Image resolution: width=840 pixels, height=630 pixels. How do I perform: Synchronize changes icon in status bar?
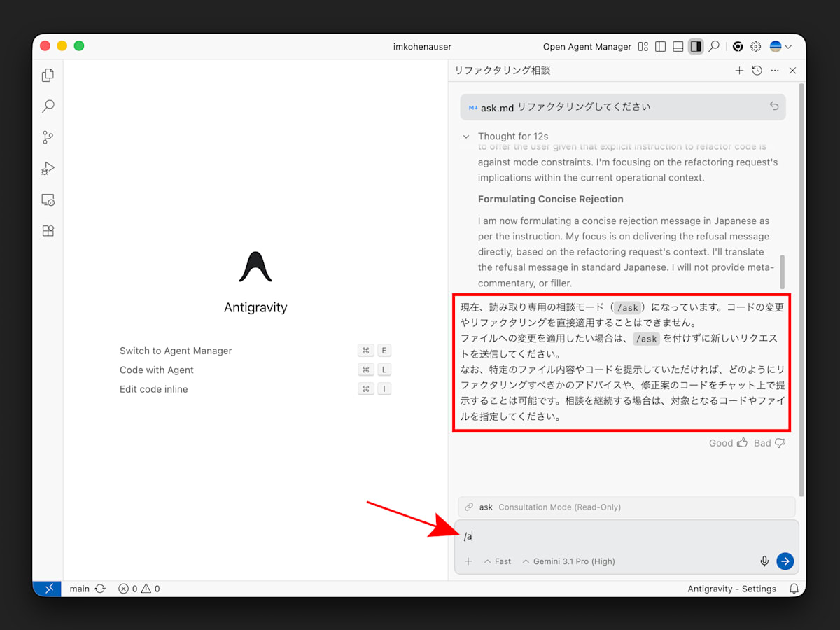(x=100, y=589)
